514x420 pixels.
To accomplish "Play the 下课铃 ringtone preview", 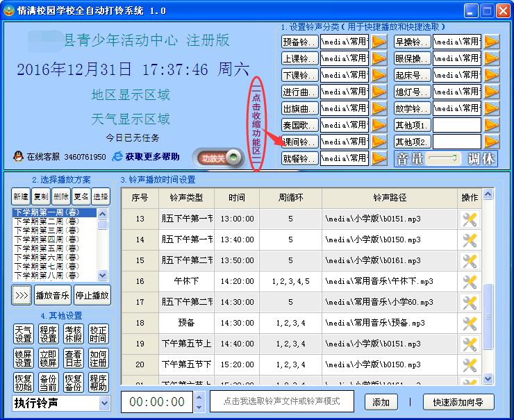I will [379, 75].
